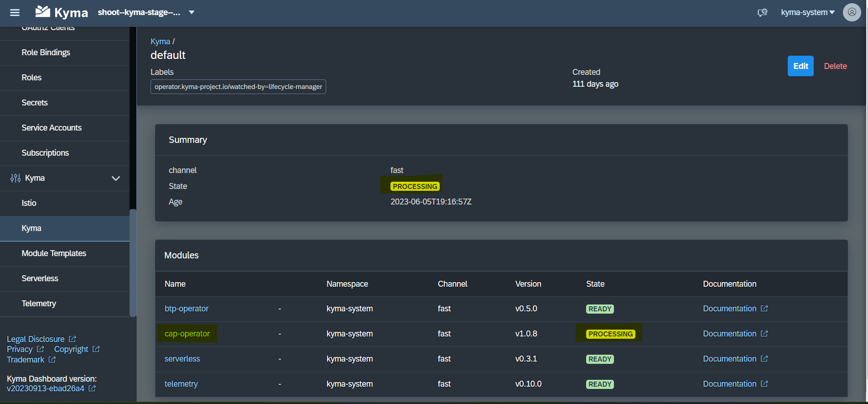
Task: Click external link icon next to Legal Disclosure
Action: [73, 339]
